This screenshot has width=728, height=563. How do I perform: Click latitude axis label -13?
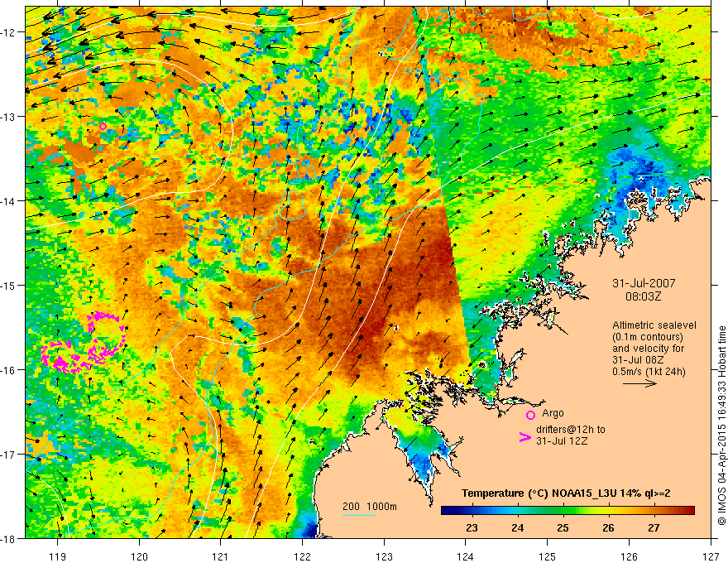click(x=9, y=117)
